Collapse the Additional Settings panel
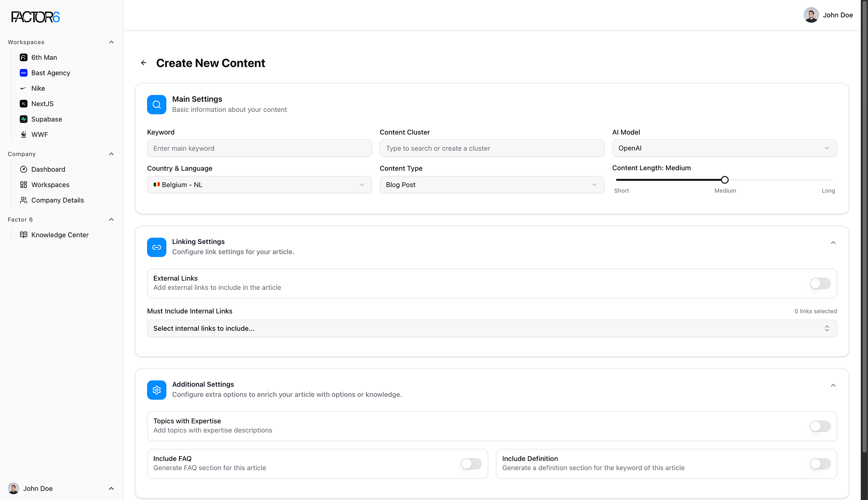Image resolution: width=868 pixels, height=500 pixels. point(833,385)
